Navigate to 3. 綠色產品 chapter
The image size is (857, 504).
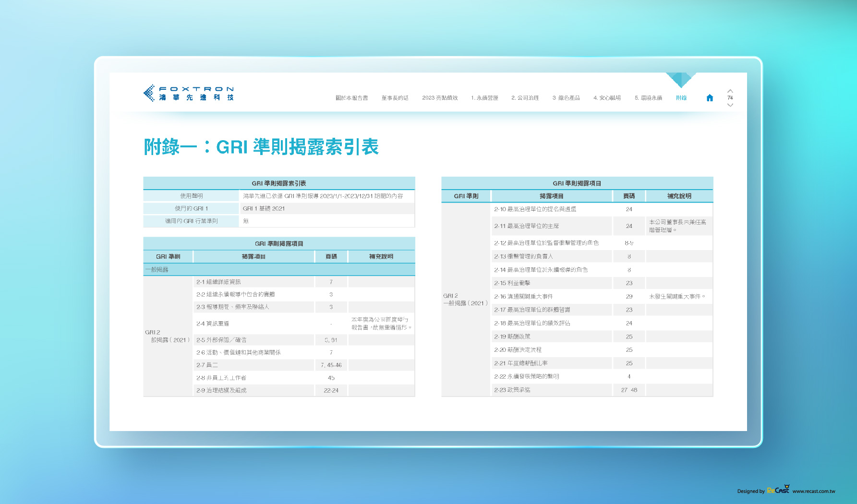point(566,98)
